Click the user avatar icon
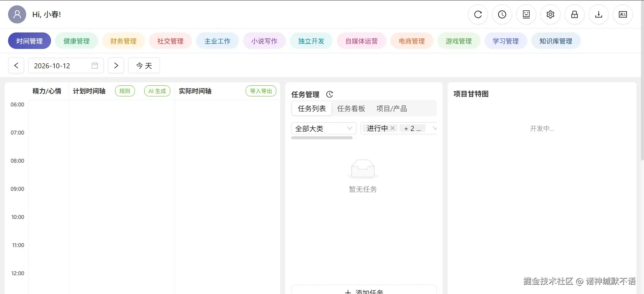The image size is (644, 294). (x=17, y=14)
